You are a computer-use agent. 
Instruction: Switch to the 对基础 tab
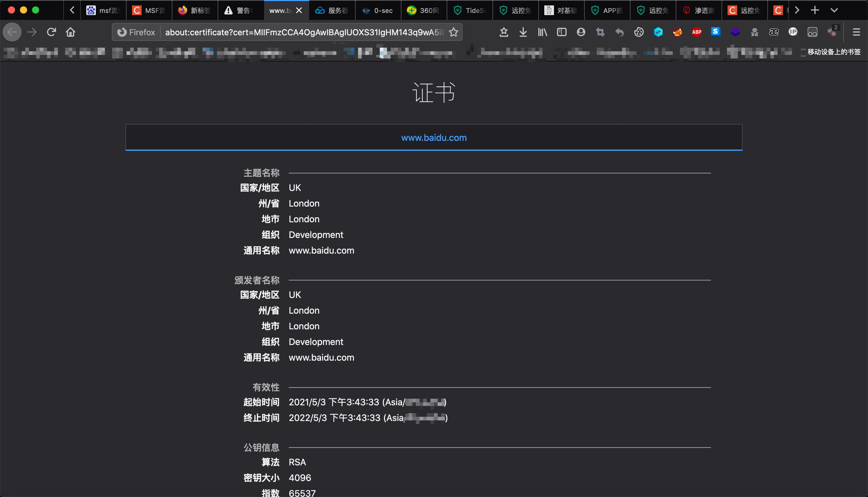click(x=561, y=10)
